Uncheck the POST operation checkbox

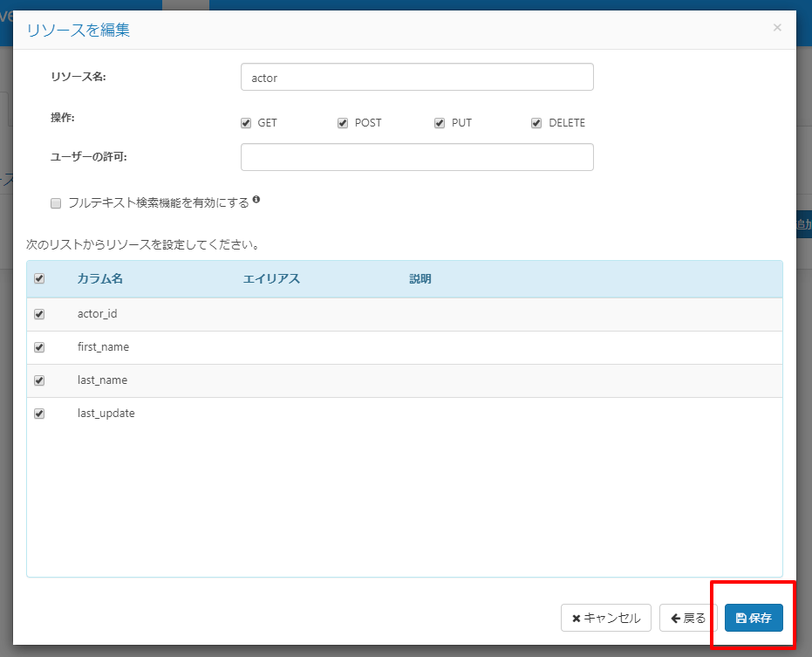click(x=343, y=123)
